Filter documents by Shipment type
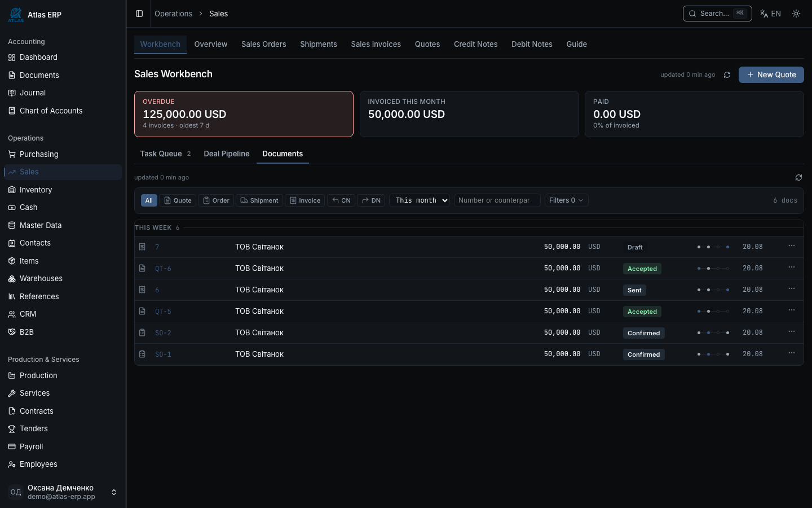The width and height of the screenshot is (812, 508). 259,200
